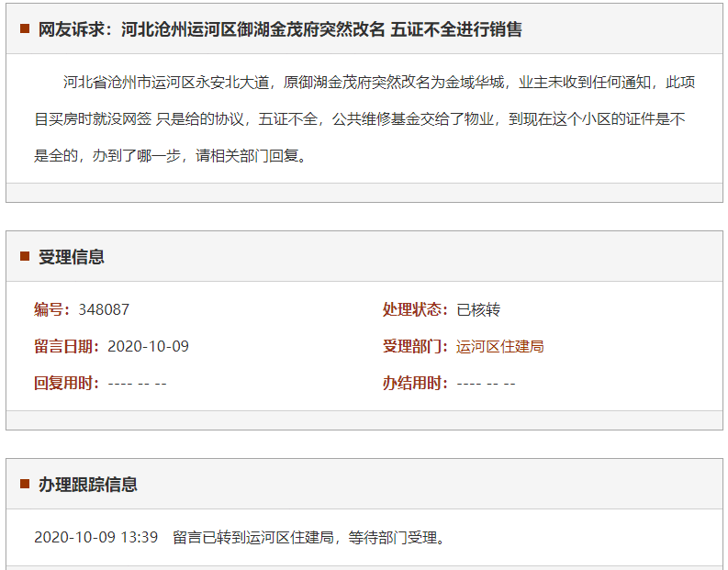
Task: Open the 运河区住建局 department value
Action: 500,347
